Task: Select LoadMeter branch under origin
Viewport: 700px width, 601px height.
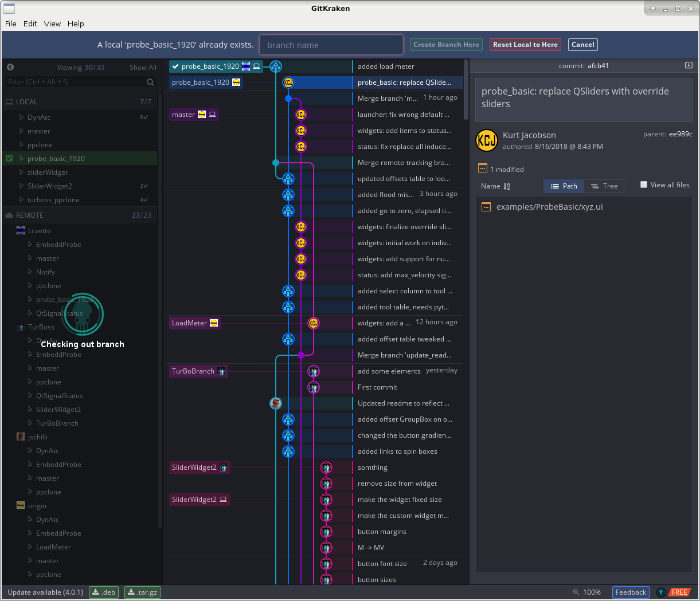Action: point(80,547)
